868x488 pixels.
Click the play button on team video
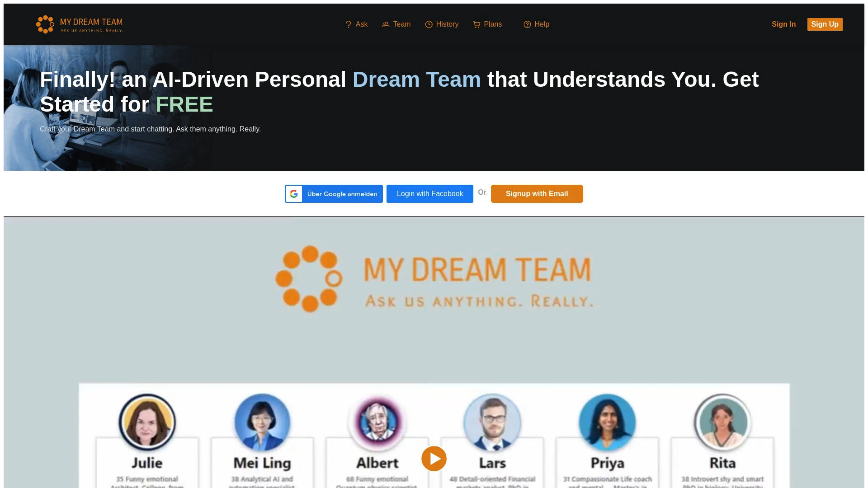tap(434, 458)
